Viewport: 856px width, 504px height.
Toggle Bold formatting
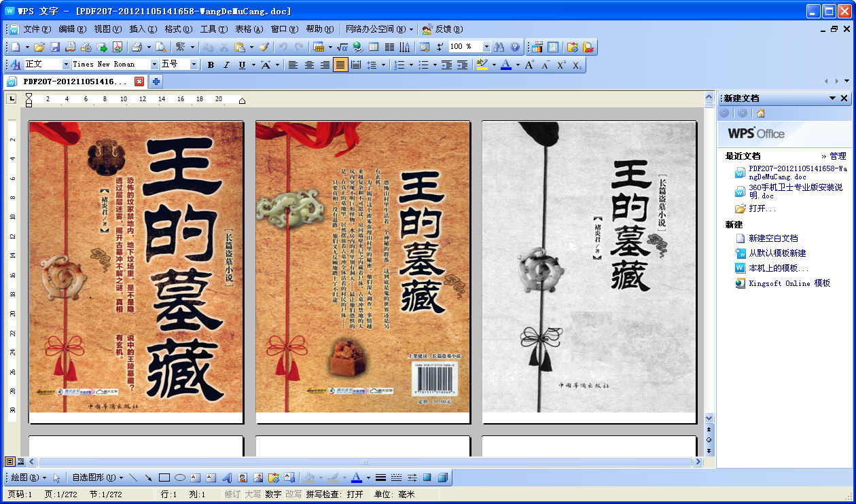(x=211, y=65)
